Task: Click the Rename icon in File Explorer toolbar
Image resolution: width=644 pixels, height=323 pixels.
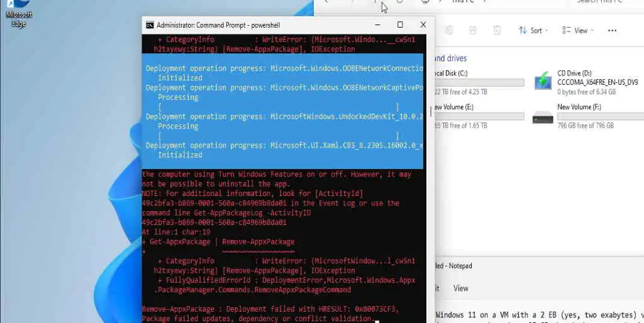Action: pyautogui.click(x=449, y=30)
